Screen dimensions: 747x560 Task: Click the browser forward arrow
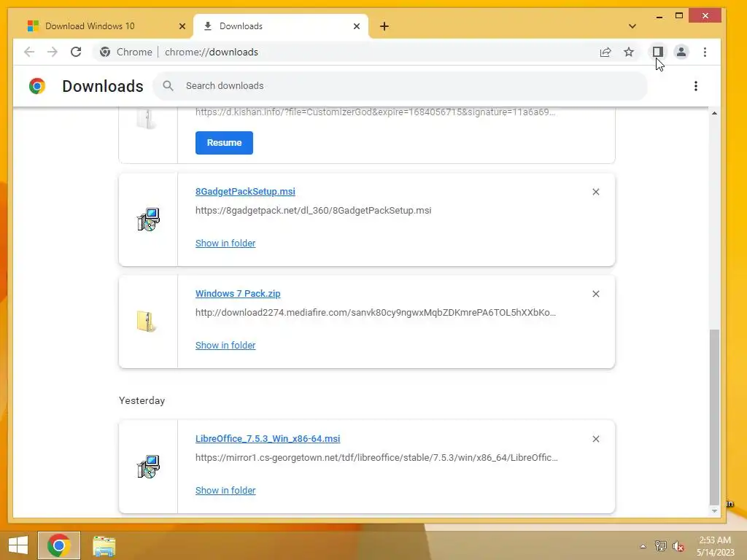coord(53,52)
